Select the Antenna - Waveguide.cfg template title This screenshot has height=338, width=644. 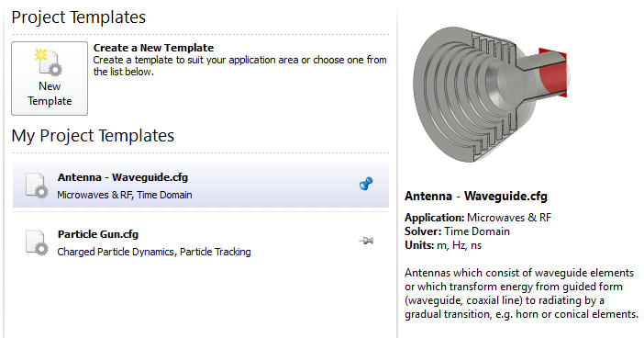(123, 177)
